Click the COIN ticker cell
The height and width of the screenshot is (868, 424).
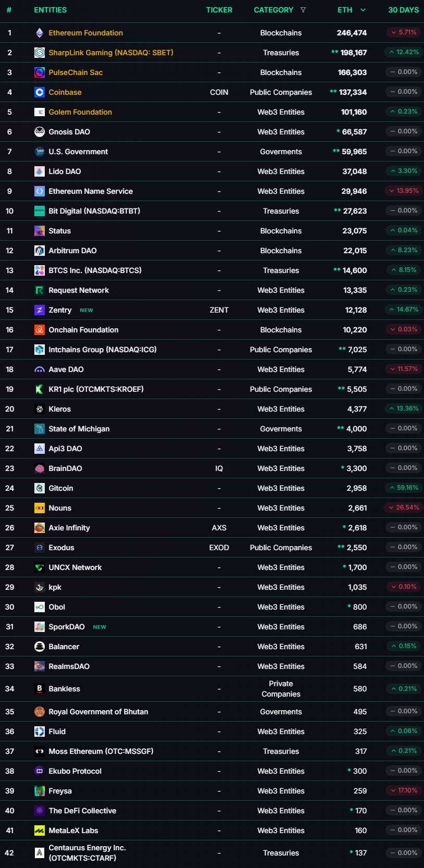[219, 92]
